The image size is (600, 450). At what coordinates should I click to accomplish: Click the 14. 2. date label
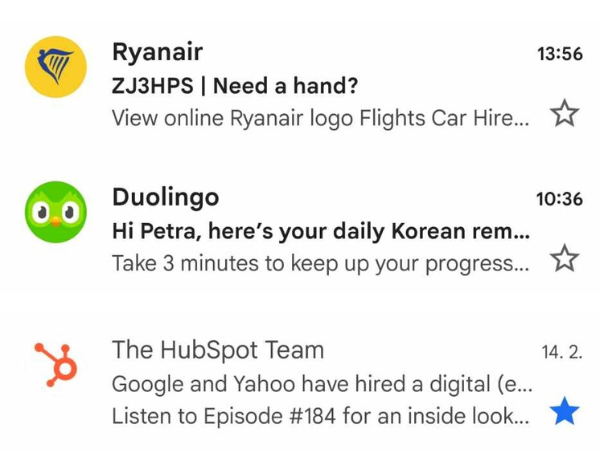point(562,352)
